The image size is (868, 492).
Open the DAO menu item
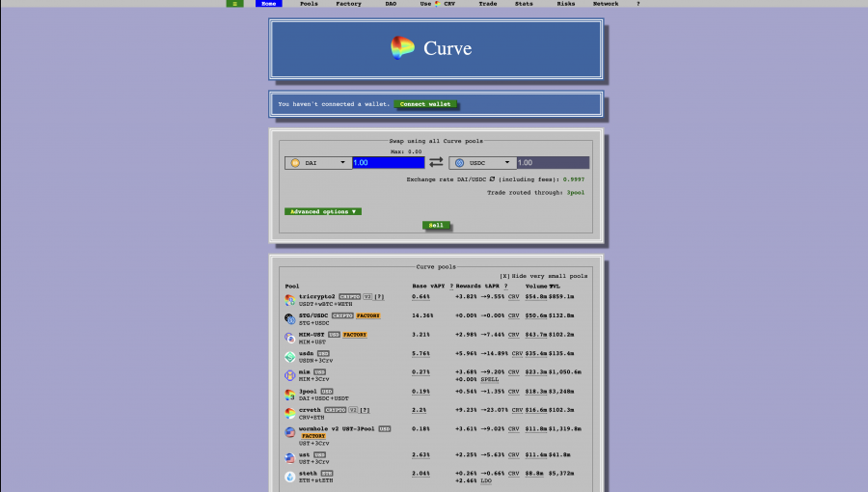click(391, 3)
